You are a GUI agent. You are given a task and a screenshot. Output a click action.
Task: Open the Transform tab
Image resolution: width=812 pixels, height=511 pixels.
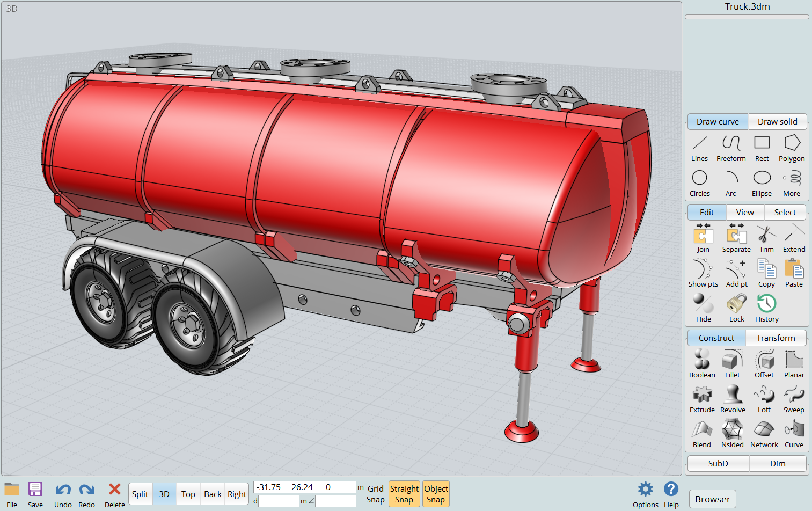coord(776,338)
